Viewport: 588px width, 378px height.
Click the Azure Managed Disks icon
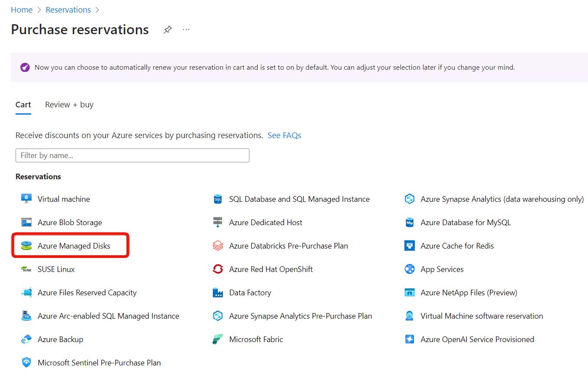[x=26, y=246]
